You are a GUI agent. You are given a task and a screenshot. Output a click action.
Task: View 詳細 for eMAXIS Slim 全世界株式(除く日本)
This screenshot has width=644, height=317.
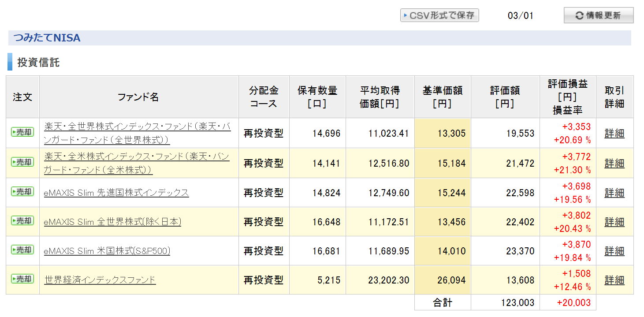(x=614, y=222)
